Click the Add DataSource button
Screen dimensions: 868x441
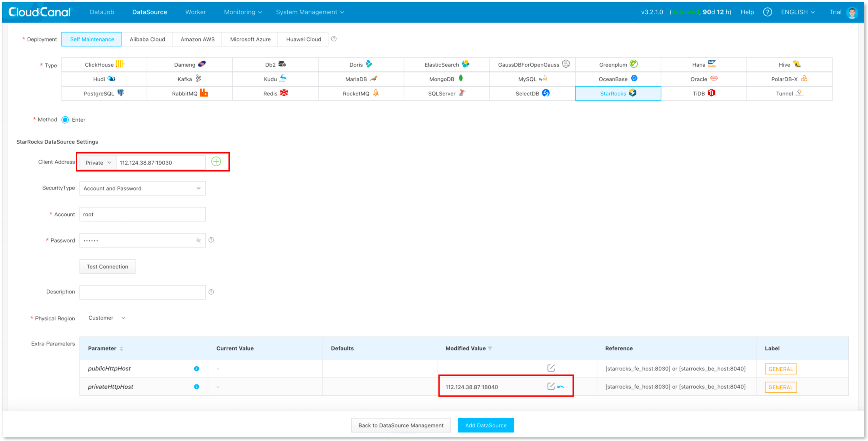point(486,425)
